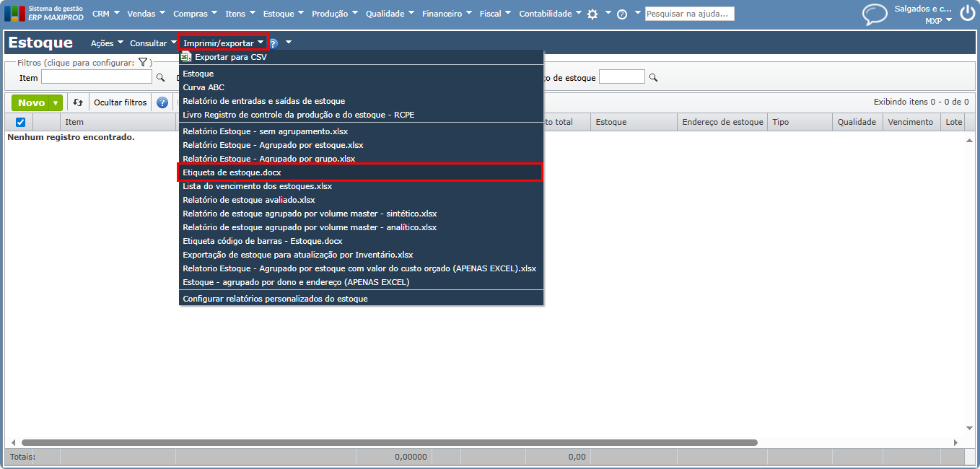The height and width of the screenshot is (469, 980).
Task: Expand the Qualidade menu
Action: [x=390, y=14]
